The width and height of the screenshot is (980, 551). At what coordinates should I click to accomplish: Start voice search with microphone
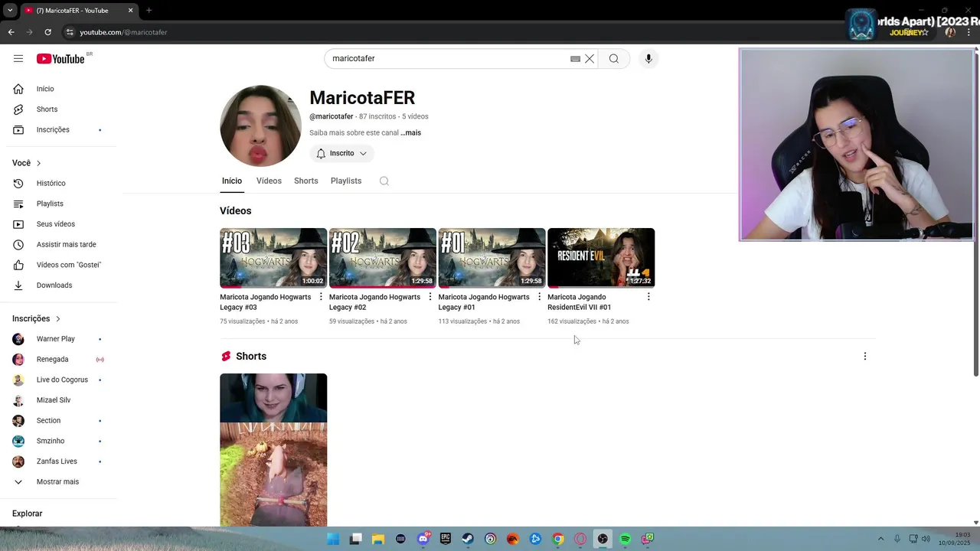tap(648, 59)
